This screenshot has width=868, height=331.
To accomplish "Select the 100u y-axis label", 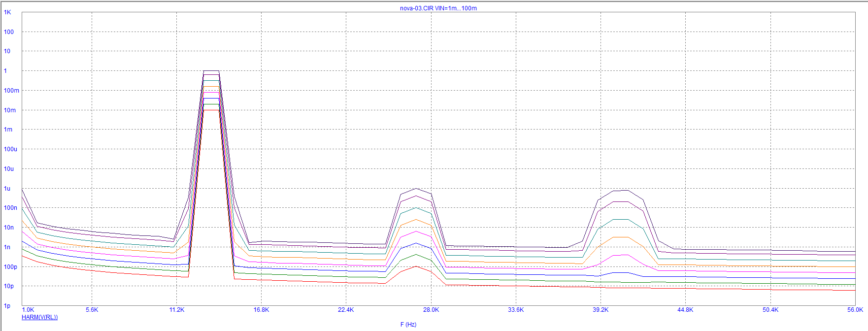I will pyautogui.click(x=10, y=149).
